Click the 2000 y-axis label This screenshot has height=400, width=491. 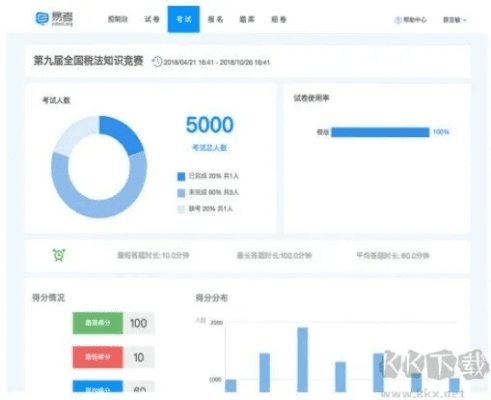click(x=216, y=323)
